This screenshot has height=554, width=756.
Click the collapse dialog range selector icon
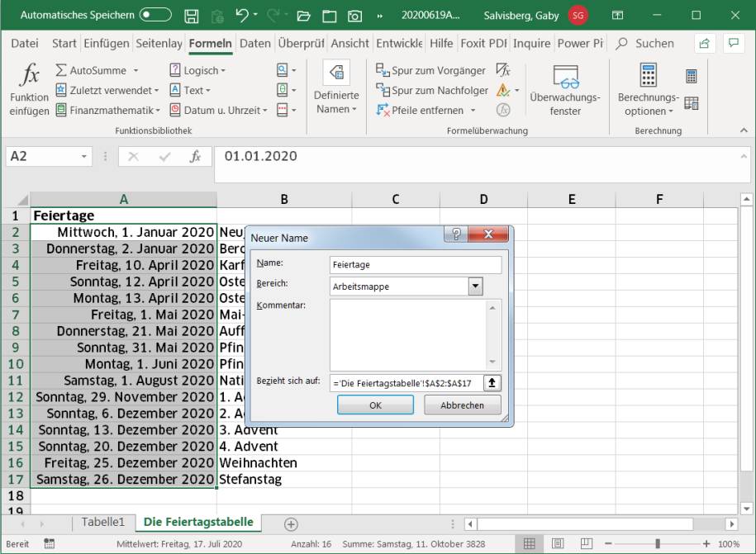pos(492,383)
